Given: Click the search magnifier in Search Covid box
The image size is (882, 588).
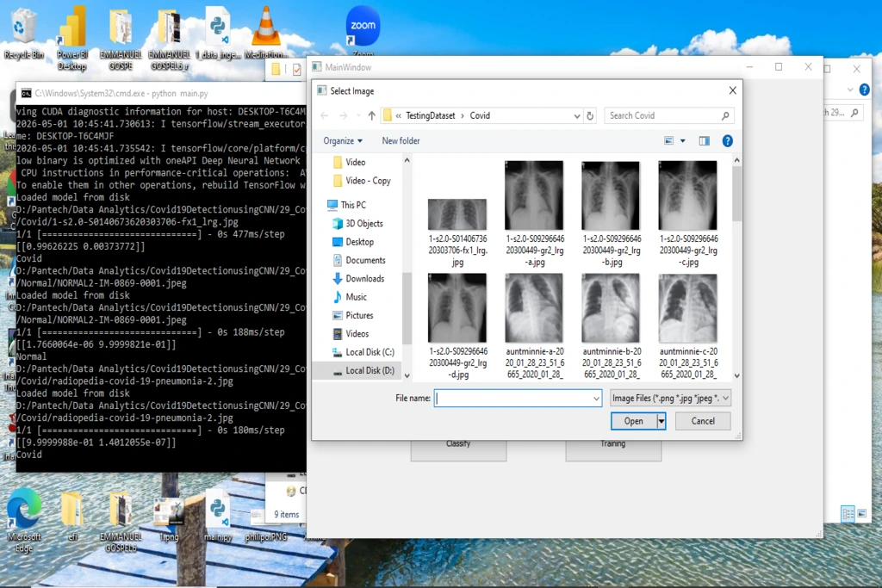Looking at the screenshot, I should click(x=725, y=116).
